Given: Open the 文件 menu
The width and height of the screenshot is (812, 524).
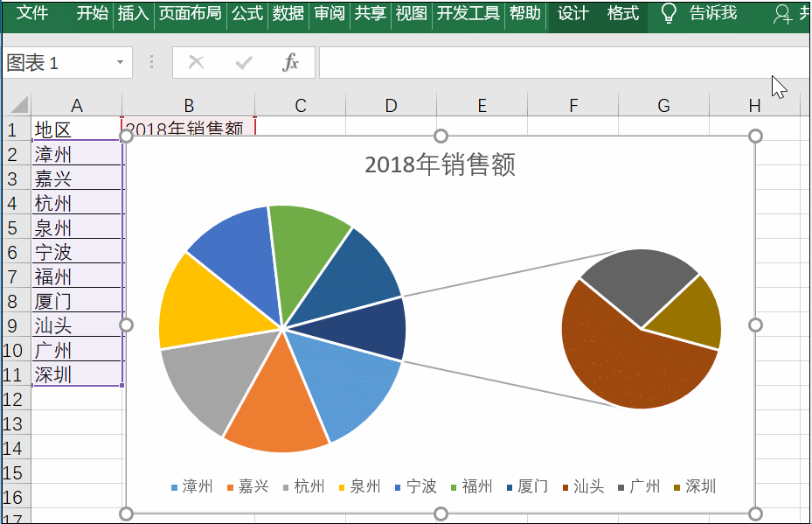Looking at the screenshot, I should 33,14.
